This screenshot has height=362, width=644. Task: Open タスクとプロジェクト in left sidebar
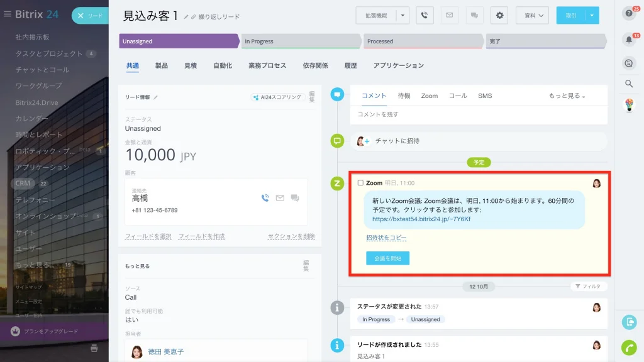[49, 53]
